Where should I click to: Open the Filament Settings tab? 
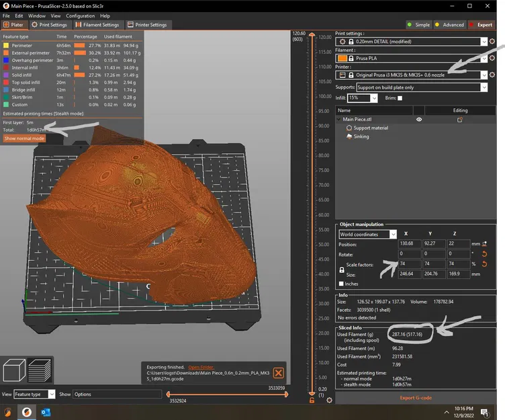point(97,25)
